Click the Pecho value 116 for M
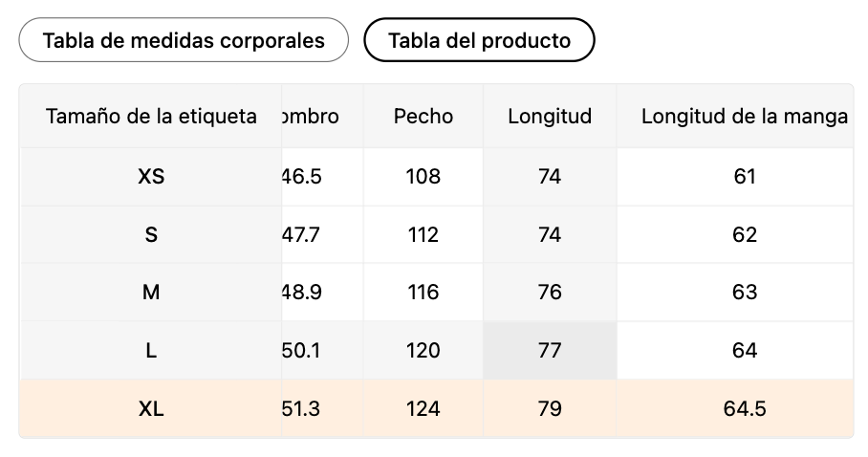The image size is (868, 457). pyautogui.click(x=423, y=293)
